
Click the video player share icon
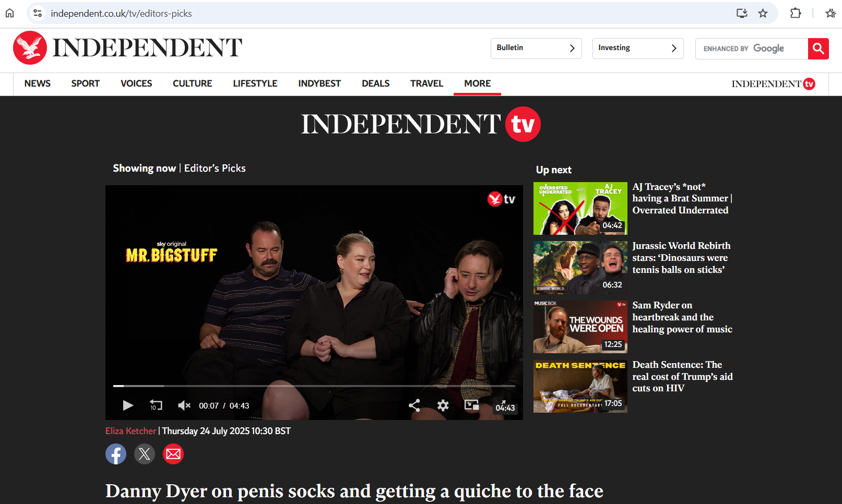[x=414, y=405]
